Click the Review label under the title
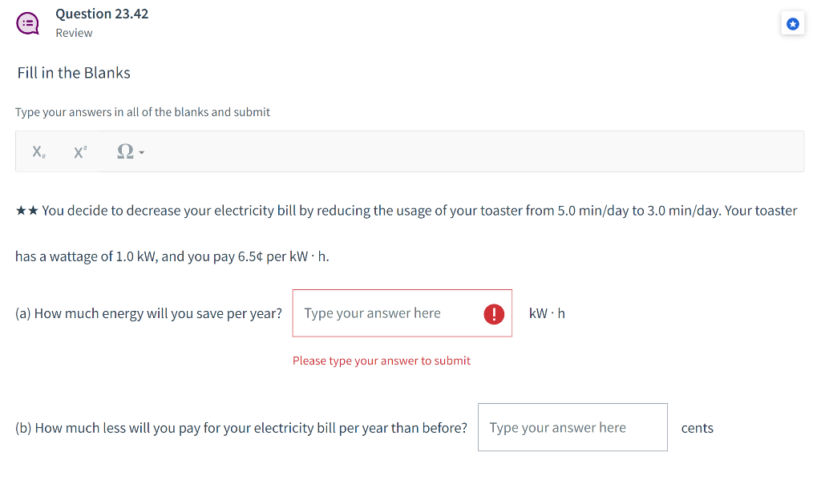This screenshot has height=504, width=821. click(74, 33)
